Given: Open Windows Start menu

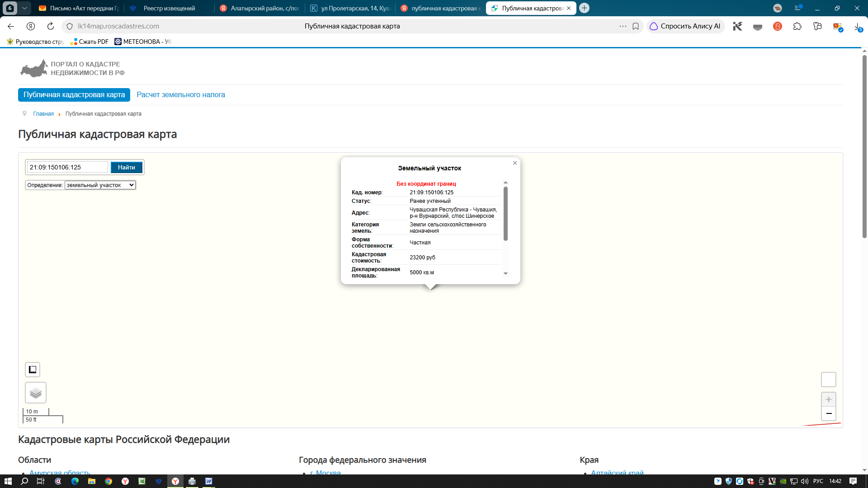Looking at the screenshot, I should click(x=8, y=481).
